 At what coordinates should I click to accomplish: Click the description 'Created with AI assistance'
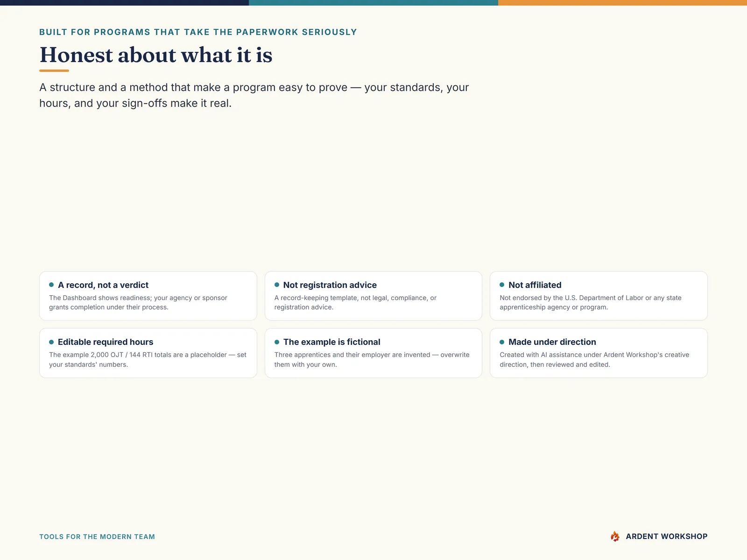point(594,360)
